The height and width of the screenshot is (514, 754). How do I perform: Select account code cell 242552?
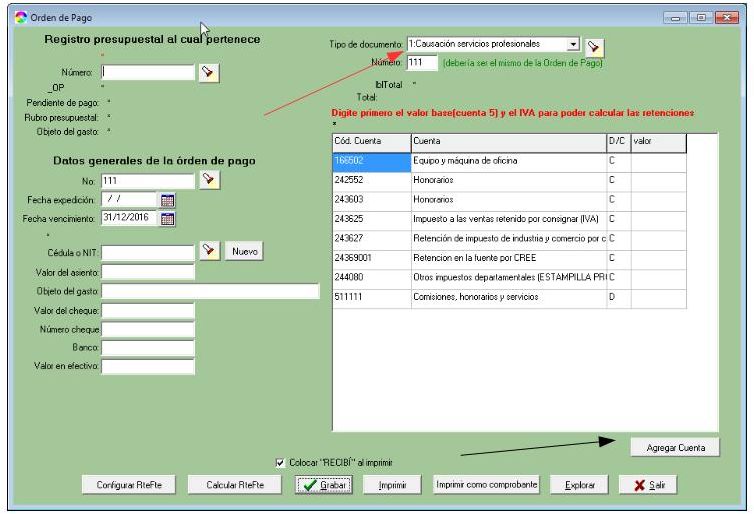(x=372, y=182)
